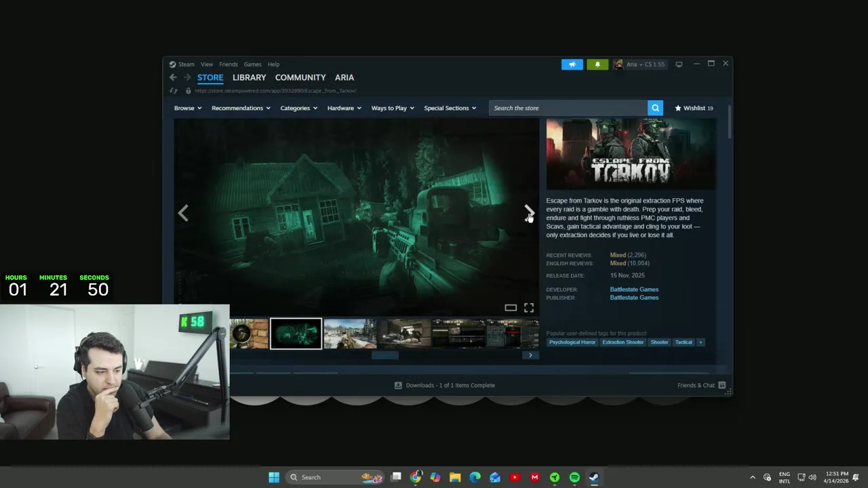Image resolution: width=868 pixels, height=488 pixels.
Task: Click the Battlestate Games publisher link
Action: pos(634,298)
